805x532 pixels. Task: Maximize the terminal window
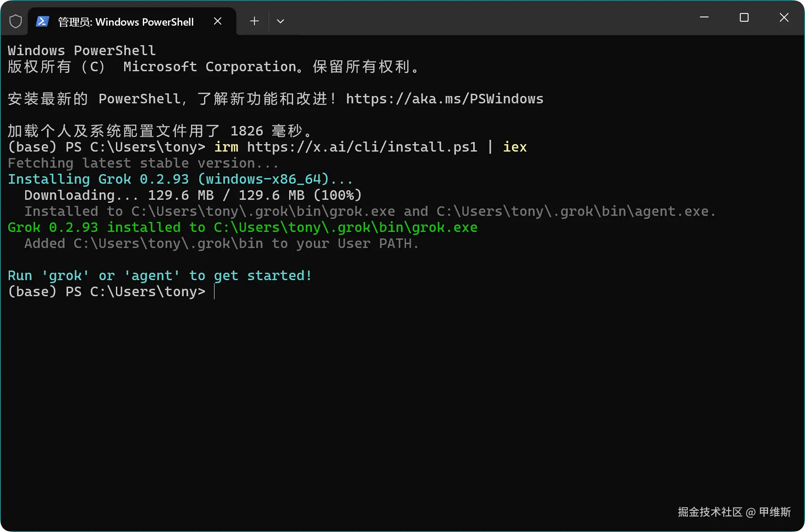pyautogui.click(x=744, y=17)
